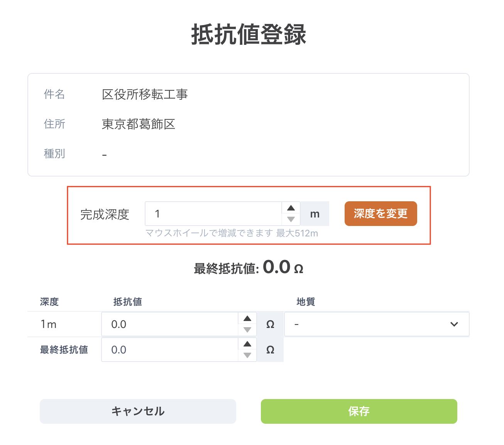The height and width of the screenshot is (445, 504).
Task: Click the 抵抗値登録 page heading
Action: (x=249, y=35)
